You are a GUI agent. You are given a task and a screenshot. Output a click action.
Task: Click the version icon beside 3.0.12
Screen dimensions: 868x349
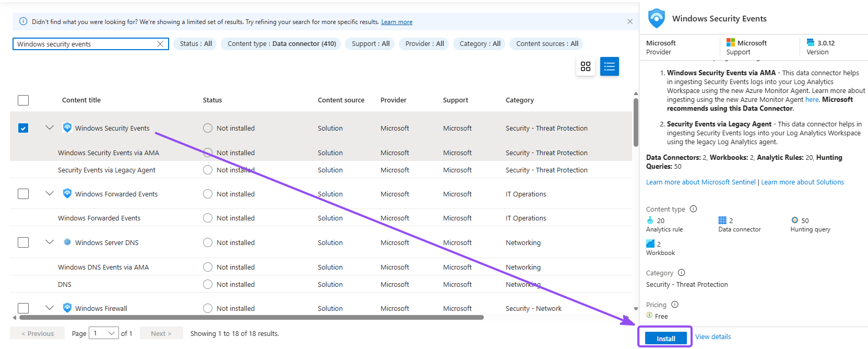pos(811,42)
